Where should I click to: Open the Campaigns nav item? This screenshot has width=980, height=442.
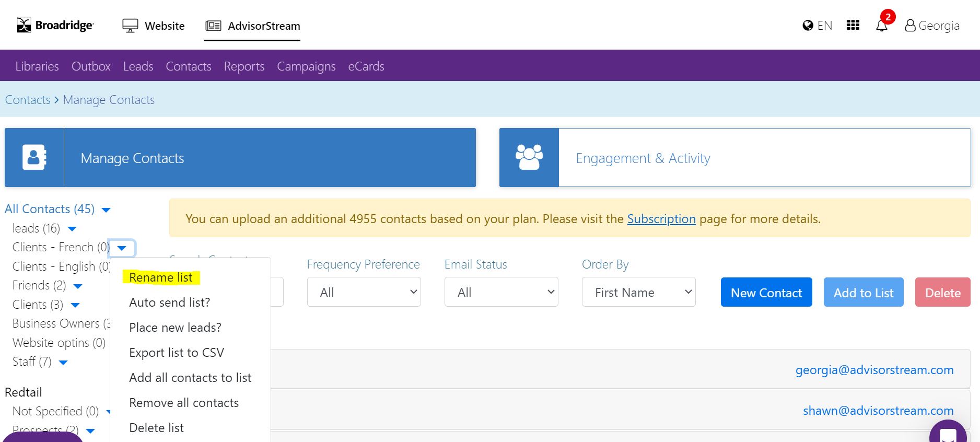(307, 66)
